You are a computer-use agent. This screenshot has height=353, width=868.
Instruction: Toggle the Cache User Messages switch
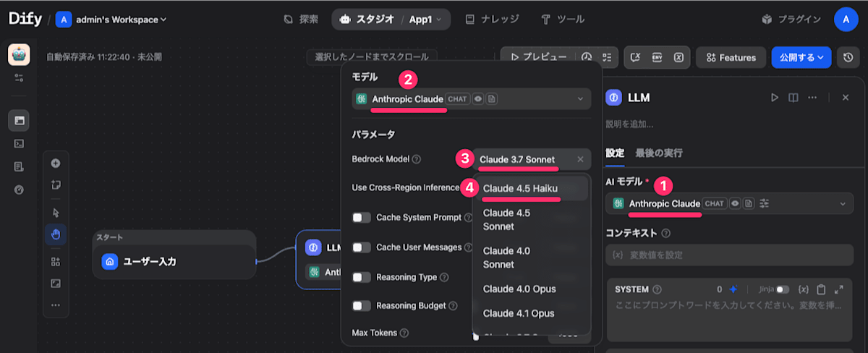pyautogui.click(x=362, y=247)
